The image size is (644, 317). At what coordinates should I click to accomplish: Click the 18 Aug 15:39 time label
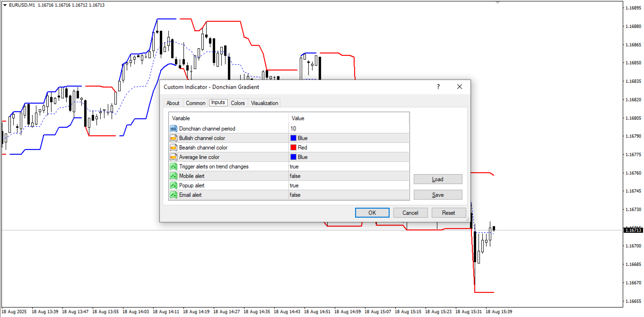click(499, 312)
